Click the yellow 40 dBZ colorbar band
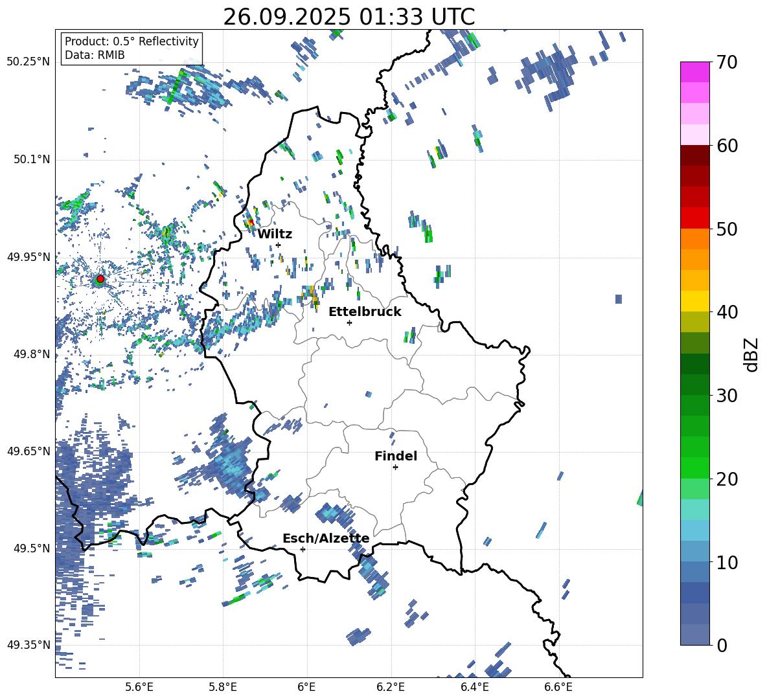This screenshot has height=700, width=767. pos(694,302)
